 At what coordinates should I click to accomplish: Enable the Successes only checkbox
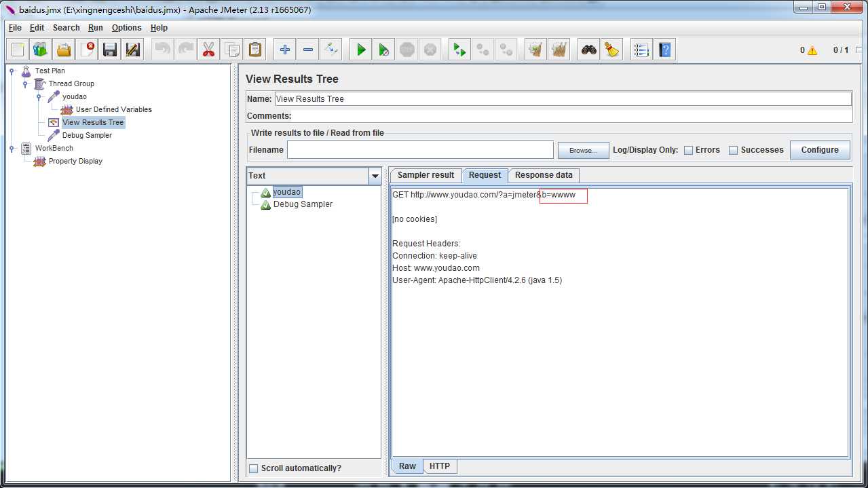[x=733, y=150]
